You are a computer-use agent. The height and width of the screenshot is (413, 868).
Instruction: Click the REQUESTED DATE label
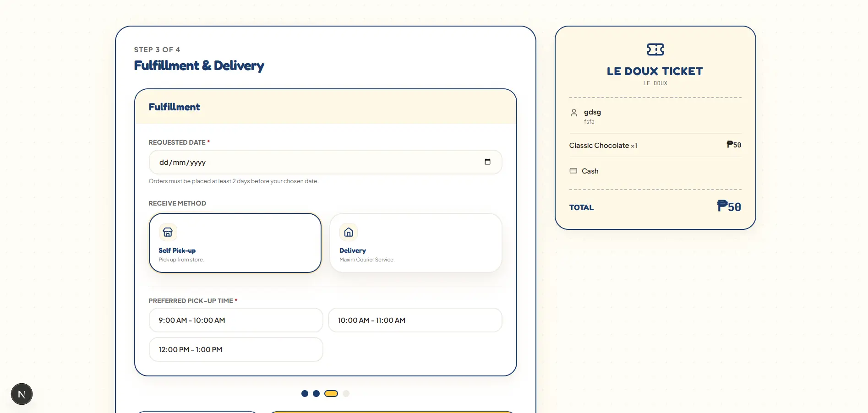[179, 142]
